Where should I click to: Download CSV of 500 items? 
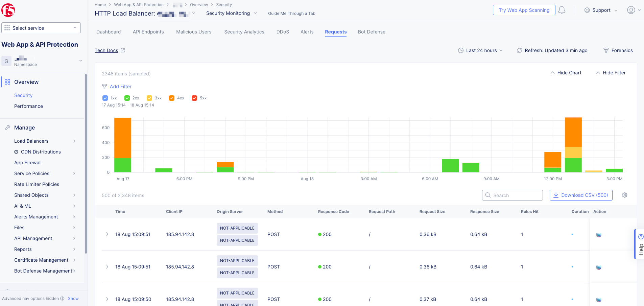(581, 195)
